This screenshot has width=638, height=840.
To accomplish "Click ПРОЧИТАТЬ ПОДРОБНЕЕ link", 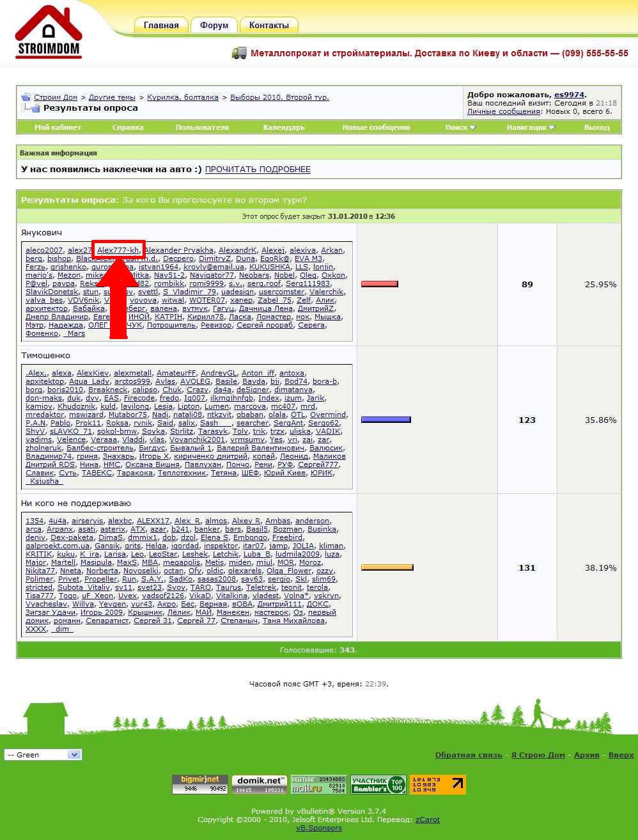I will 258,170.
